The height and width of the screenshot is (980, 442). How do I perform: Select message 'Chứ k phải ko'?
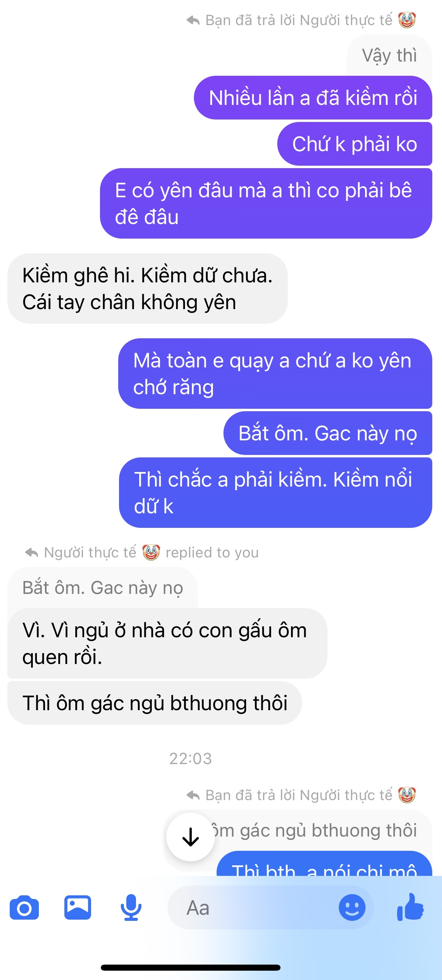pyautogui.click(x=355, y=144)
